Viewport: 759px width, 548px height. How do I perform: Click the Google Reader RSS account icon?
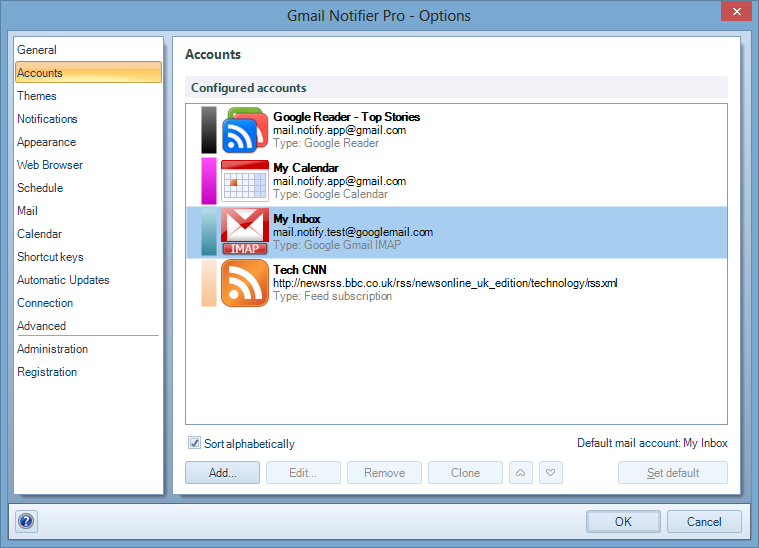[245, 130]
